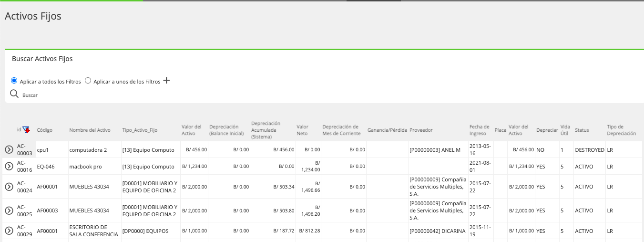Screen dimensions: 644x242
Task: Click the Placa column header
Action: pyautogui.click(x=501, y=130)
